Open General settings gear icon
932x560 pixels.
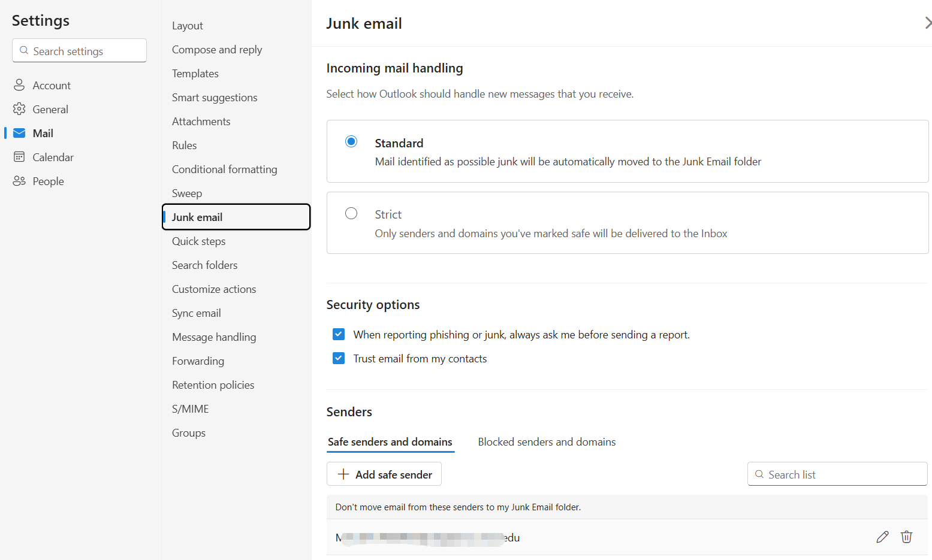tap(19, 109)
